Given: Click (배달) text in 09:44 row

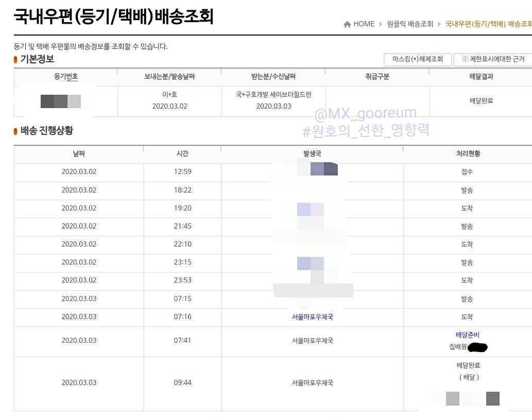Looking at the screenshot, I should (469, 377).
